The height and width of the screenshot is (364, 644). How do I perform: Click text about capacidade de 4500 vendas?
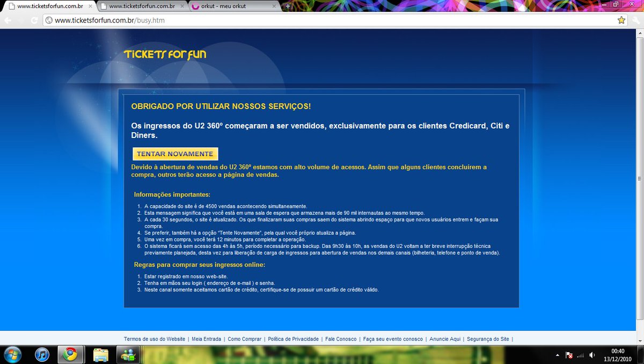tap(225, 206)
